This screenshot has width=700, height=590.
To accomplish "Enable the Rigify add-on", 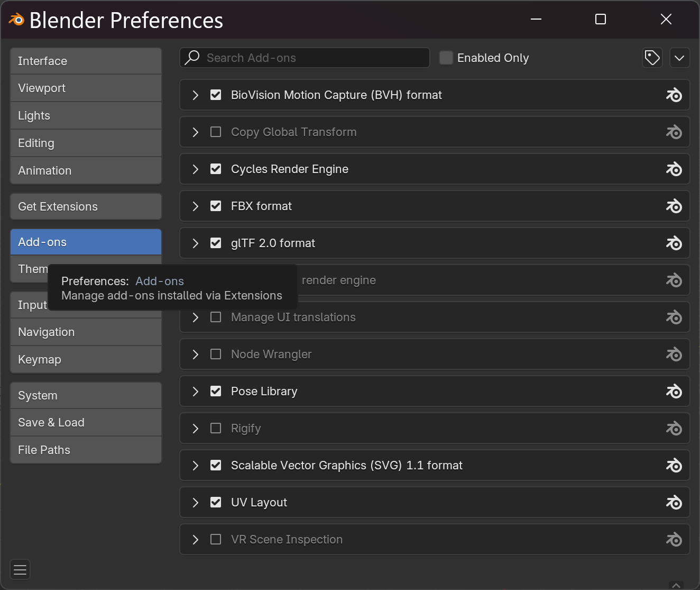I will point(216,428).
